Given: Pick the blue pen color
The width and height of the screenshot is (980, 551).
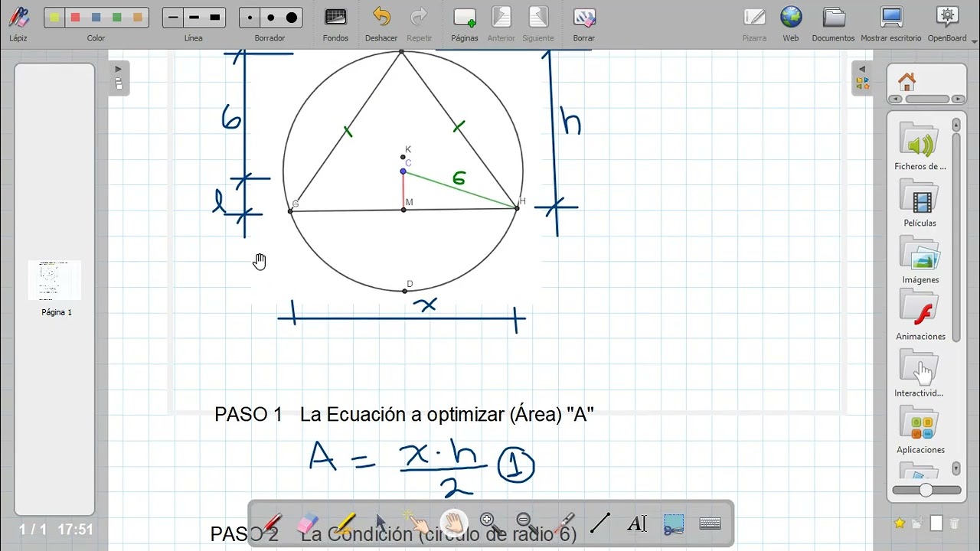Looking at the screenshot, I should 96,18.
